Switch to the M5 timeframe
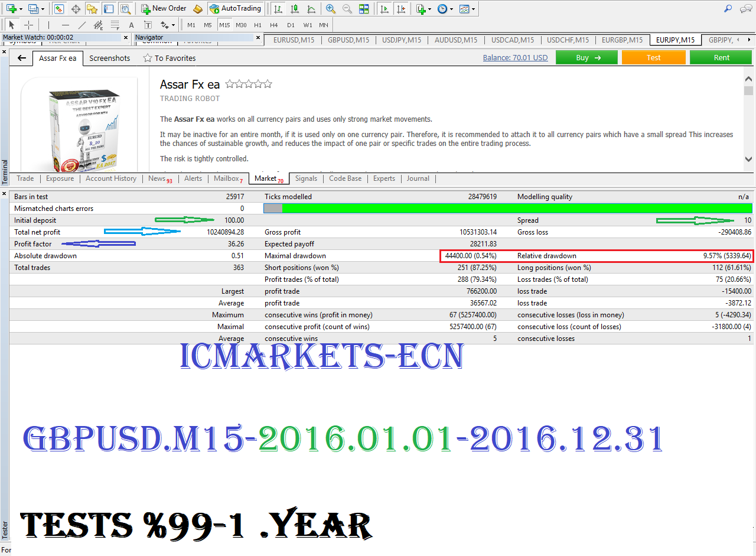The image size is (756, 556). (x=208, y=25)
